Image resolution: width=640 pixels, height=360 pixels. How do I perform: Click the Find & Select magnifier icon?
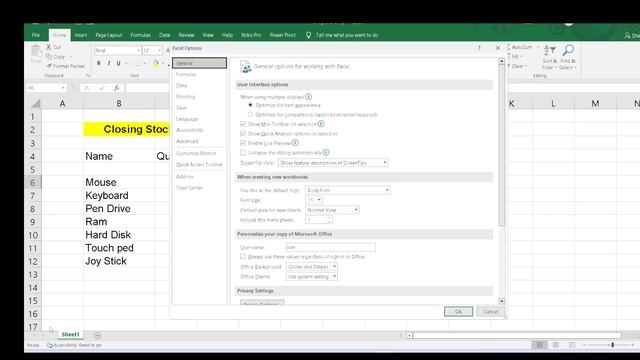point(568,51)
